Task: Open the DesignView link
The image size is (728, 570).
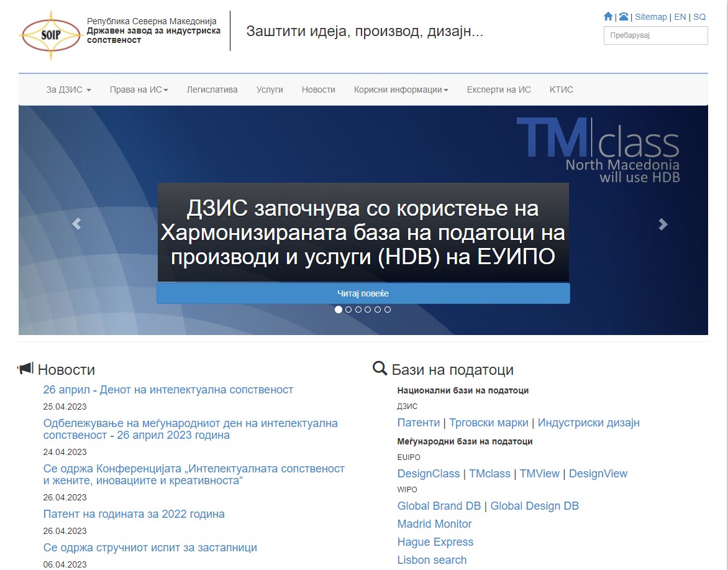Action: pos(598,474)
